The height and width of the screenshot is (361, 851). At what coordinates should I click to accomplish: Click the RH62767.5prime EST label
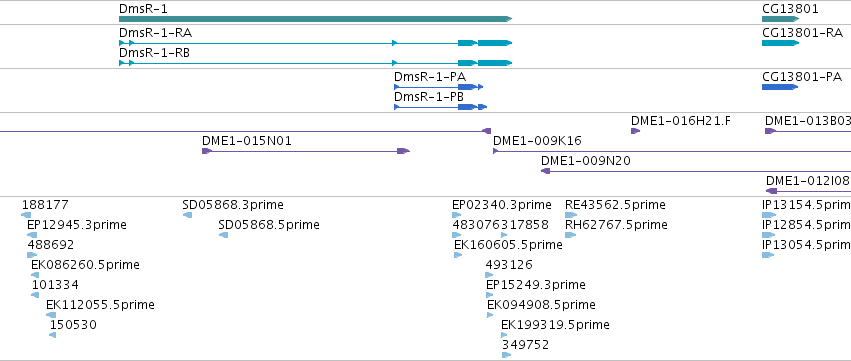pos(616,225)
